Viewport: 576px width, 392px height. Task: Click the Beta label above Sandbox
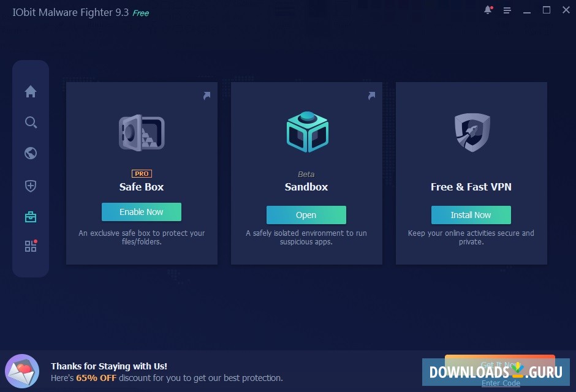click(306, 175)
